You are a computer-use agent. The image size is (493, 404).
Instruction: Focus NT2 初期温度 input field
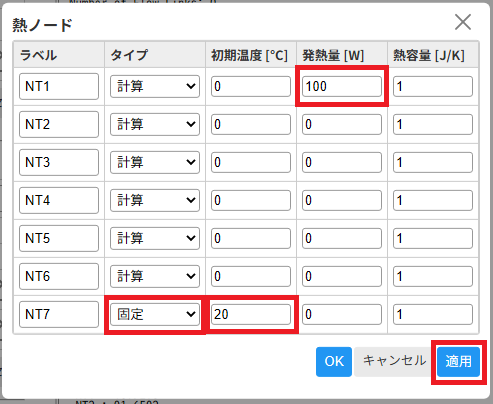pos(251,124)
